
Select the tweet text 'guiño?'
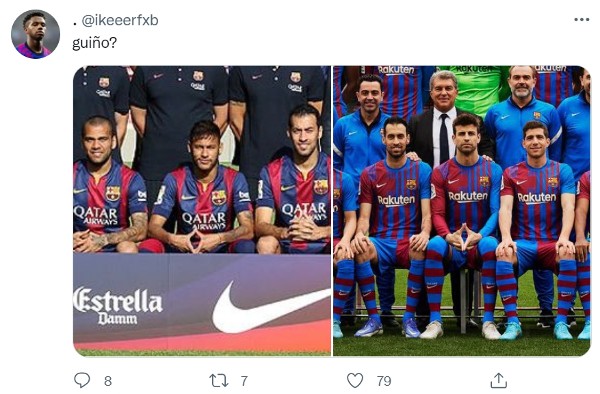pyautogui.click(x=95, y=43)
